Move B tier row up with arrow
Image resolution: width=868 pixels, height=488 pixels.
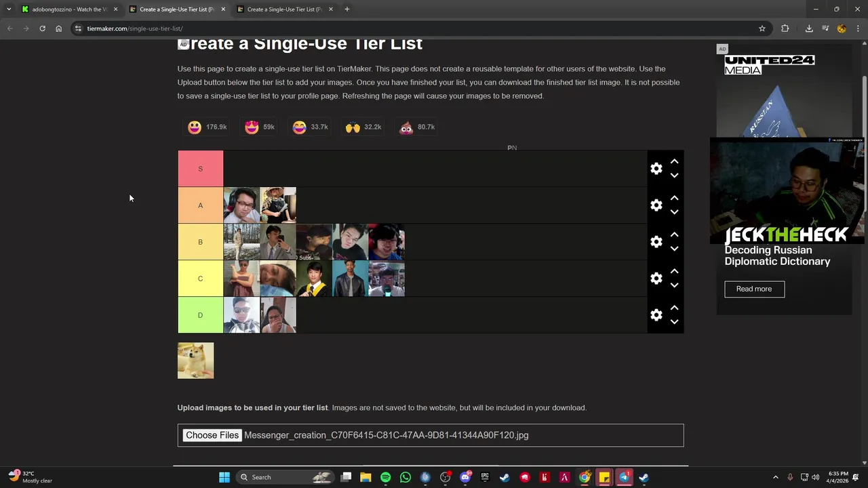(674, 235)
